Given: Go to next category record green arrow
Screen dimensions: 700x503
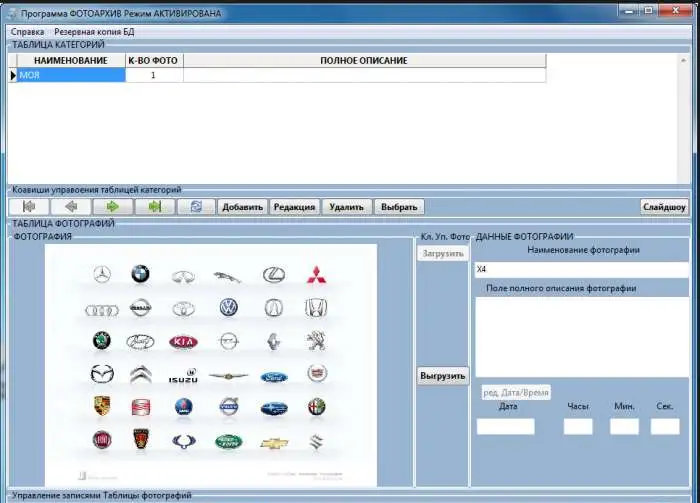Looking at the screenshot, I should point(112,207).
